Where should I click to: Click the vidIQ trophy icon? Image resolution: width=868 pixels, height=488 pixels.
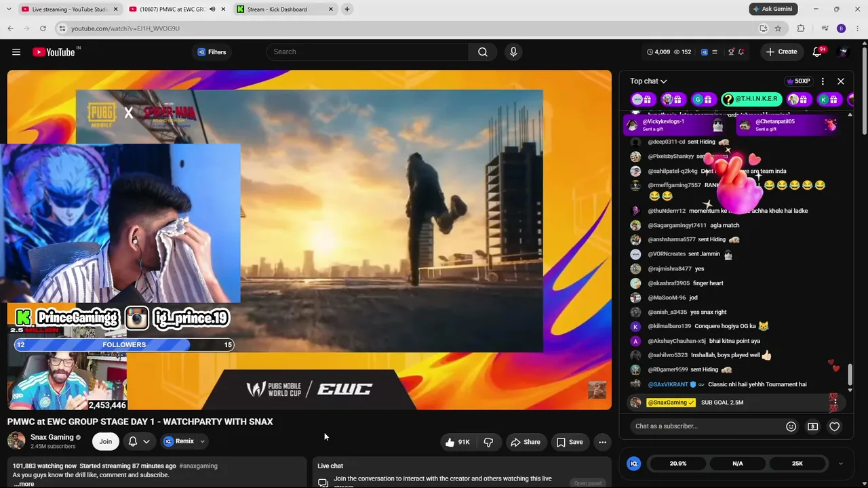click(x=731, y=52)
